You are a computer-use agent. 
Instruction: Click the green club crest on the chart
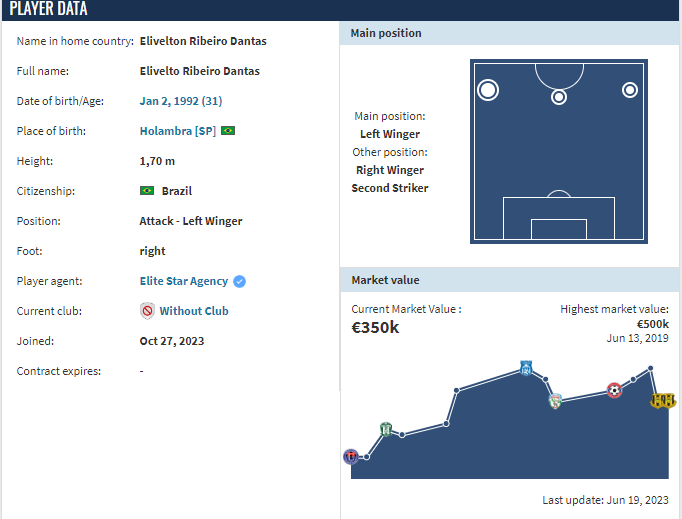tap(386, 429)
